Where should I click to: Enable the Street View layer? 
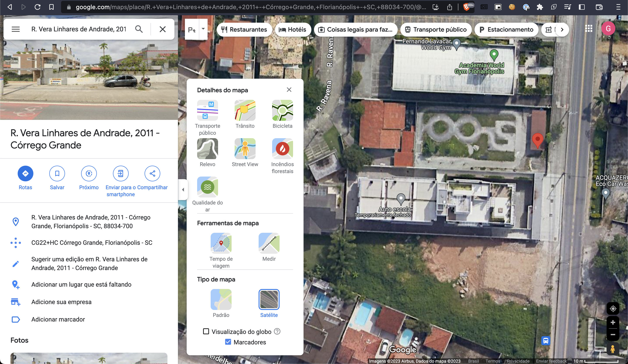[245, 149]
